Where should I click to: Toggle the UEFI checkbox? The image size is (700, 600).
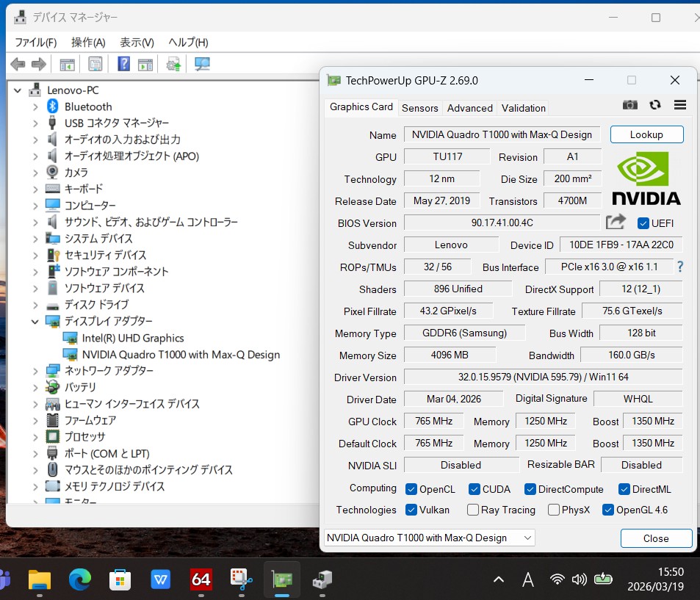pyautogui.click(x=643, y=223)
